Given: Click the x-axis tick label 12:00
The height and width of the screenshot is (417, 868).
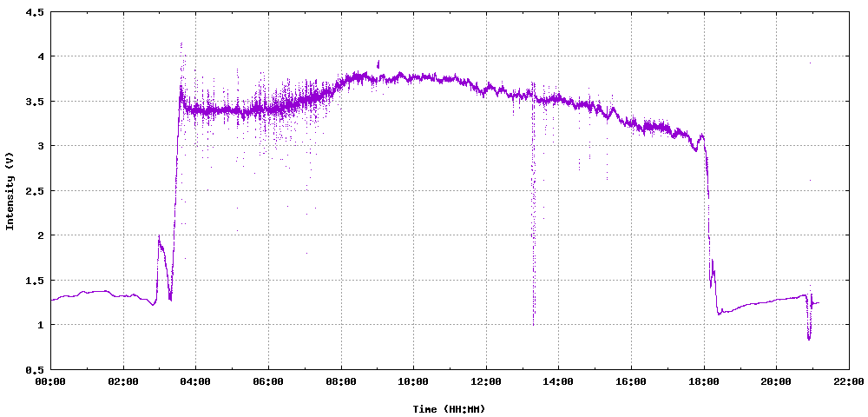Looking at the screenshot, I should [486, 381].
